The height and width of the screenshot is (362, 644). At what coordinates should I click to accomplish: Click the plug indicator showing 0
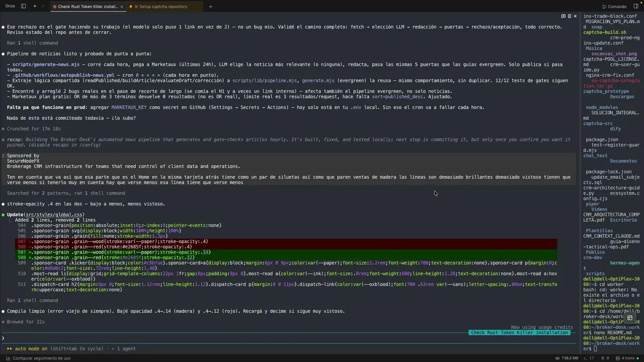[605, 358]
